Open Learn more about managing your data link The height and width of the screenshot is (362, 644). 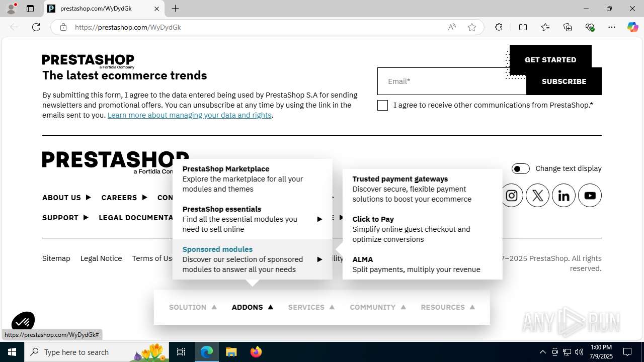coord(190,115)
